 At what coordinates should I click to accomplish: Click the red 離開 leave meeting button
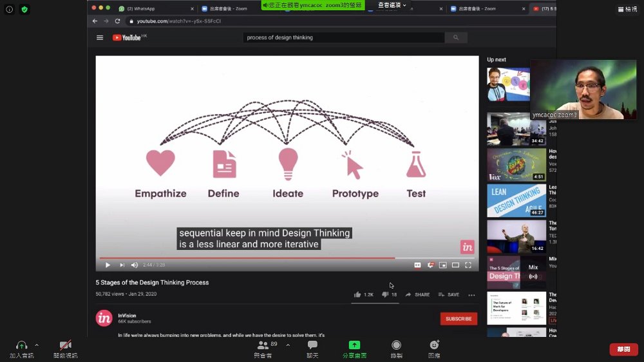pos(623,349)
